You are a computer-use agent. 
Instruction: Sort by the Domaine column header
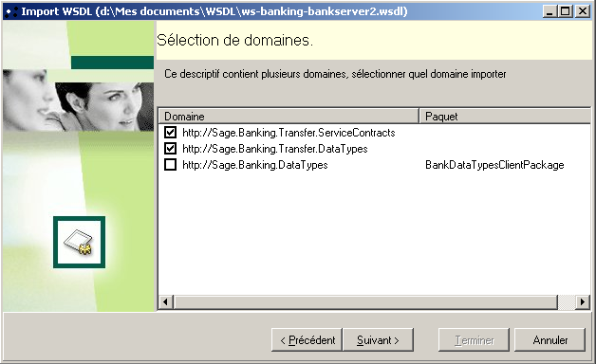pyautogui.click(x=289, y=117)
